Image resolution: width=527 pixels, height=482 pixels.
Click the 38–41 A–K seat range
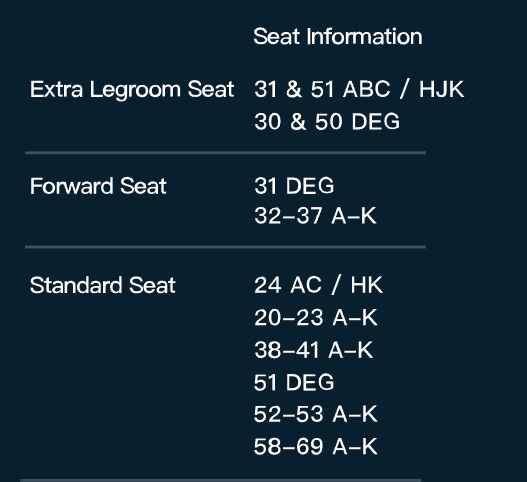tap(314, 350)
